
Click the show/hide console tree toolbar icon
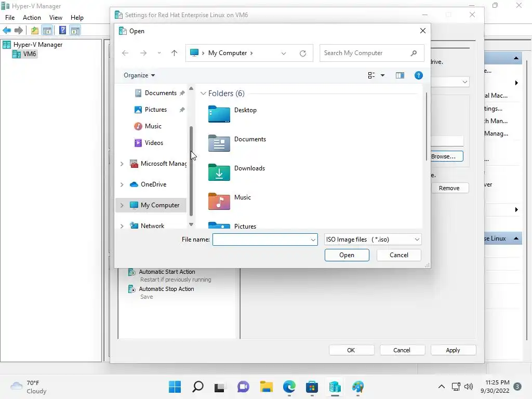coord(47,31)
